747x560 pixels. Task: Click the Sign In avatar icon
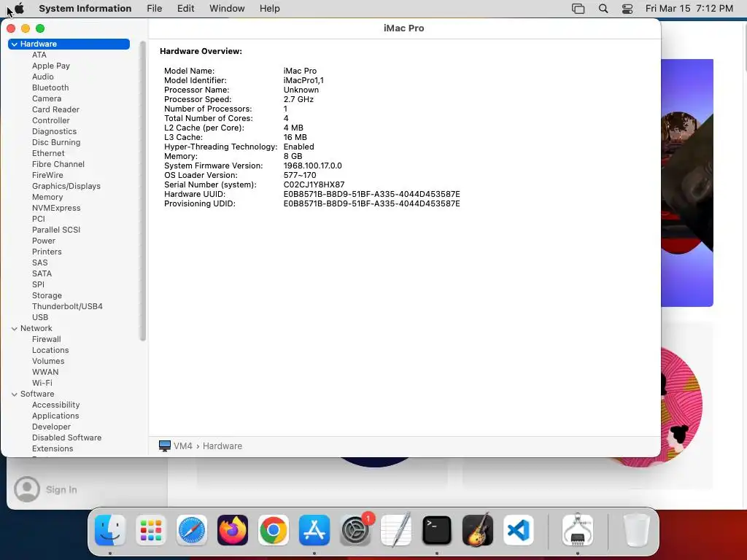(x=27, y=489)
